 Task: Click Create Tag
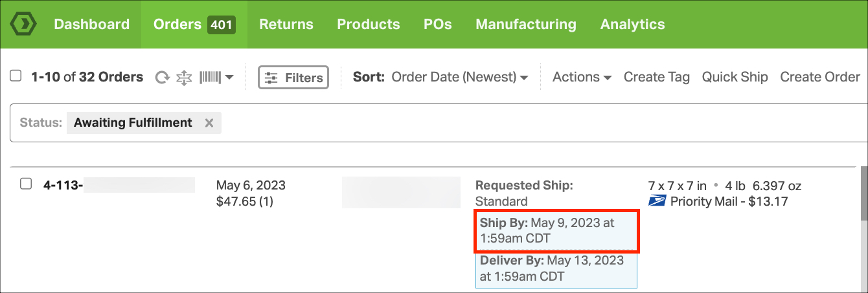pyautogui.click(x=657, y=77)
